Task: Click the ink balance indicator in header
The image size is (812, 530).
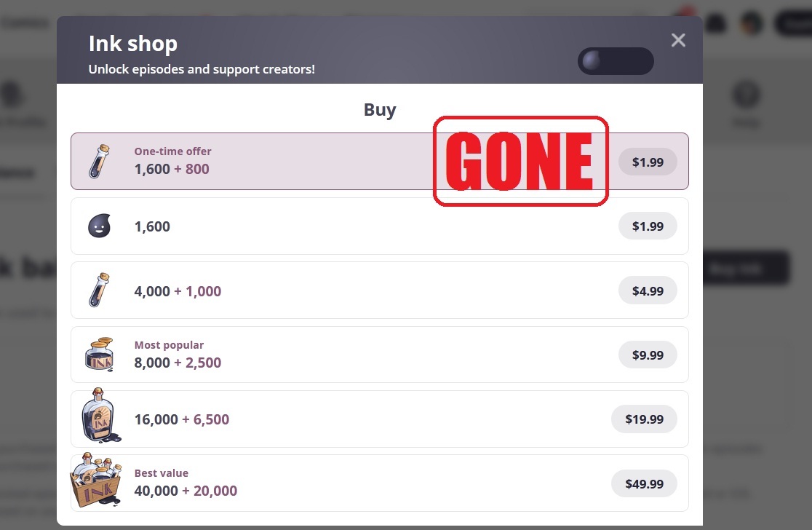Action: click(616, 61)
